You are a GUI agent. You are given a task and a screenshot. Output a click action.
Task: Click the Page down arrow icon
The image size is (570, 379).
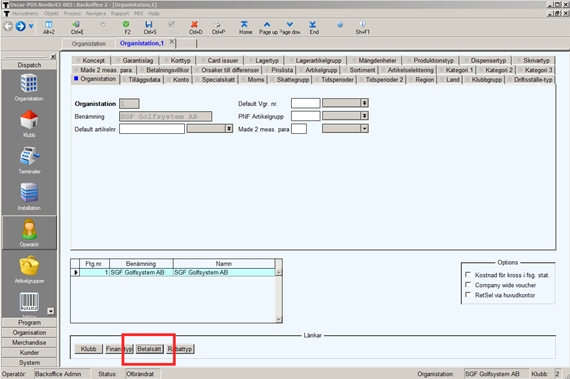point(290,25)
